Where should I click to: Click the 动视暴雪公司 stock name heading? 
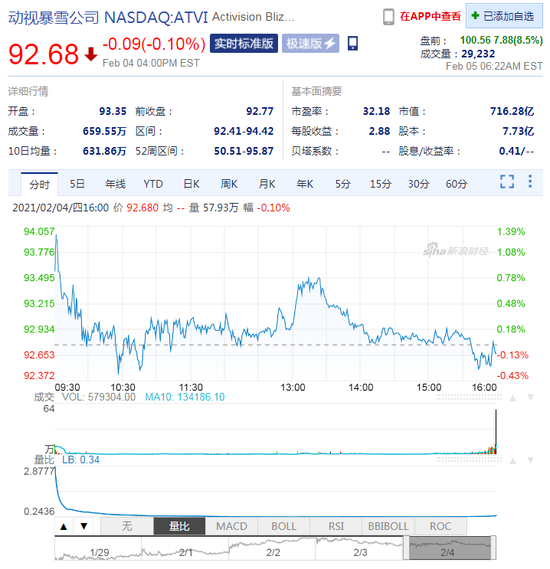click(x=54, y=17)
